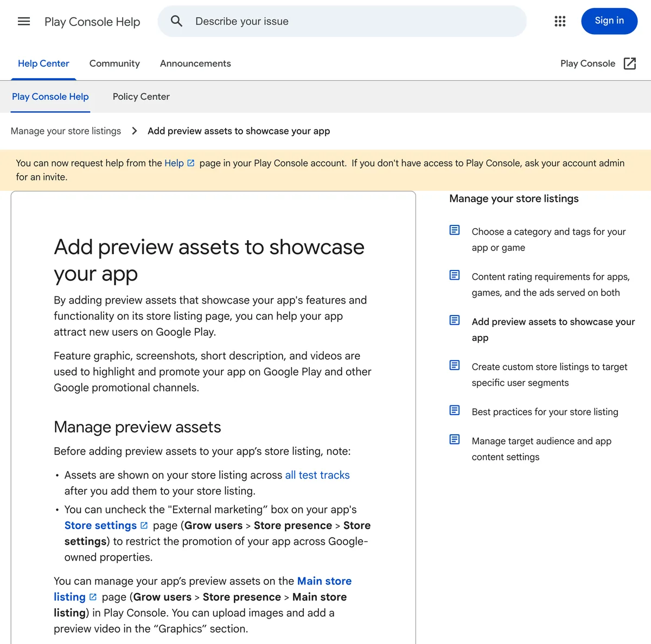Focus the Describe your issue search field
The height and width of the screenshot is (644, 651).
pyautogui.click(x=342, y=21)
